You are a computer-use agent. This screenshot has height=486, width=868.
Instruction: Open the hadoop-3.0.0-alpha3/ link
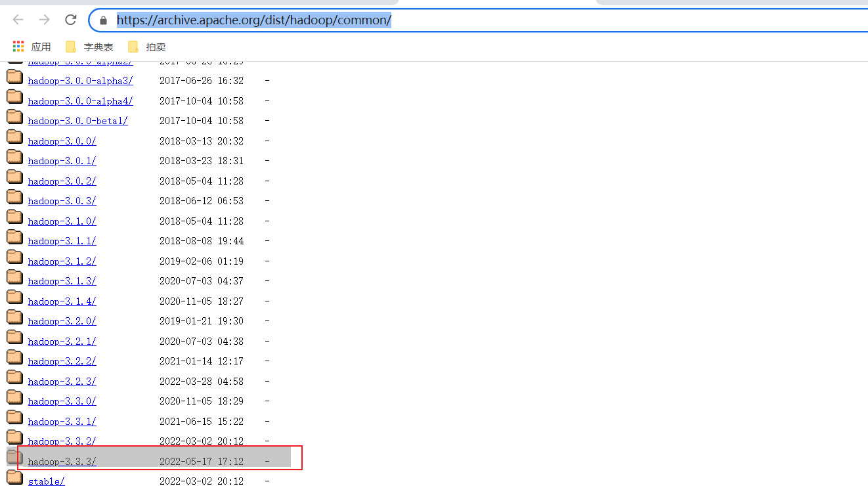coord(80,81)
